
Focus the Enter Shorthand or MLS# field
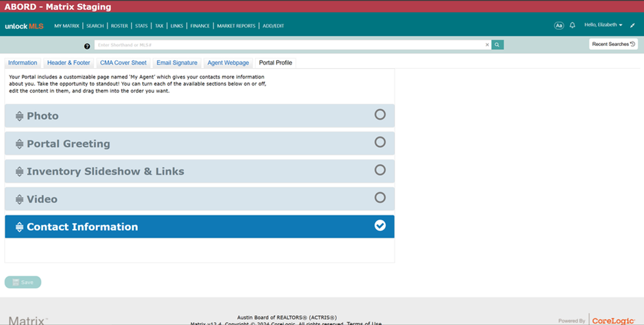290,45
